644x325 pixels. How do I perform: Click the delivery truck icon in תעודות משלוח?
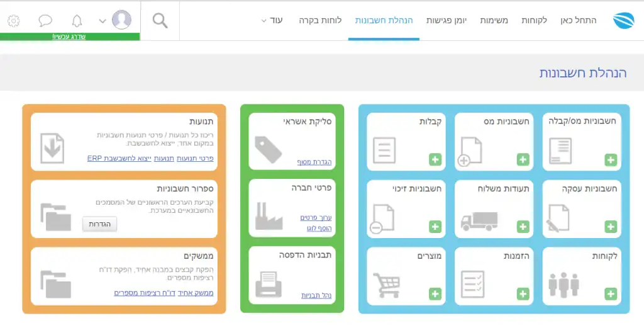(479, 220)
